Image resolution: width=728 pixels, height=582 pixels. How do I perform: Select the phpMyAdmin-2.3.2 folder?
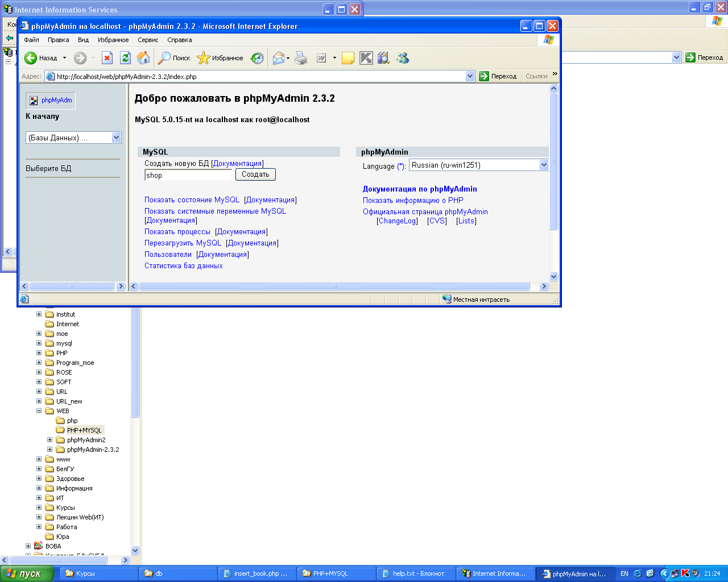(x=93, y=450)
